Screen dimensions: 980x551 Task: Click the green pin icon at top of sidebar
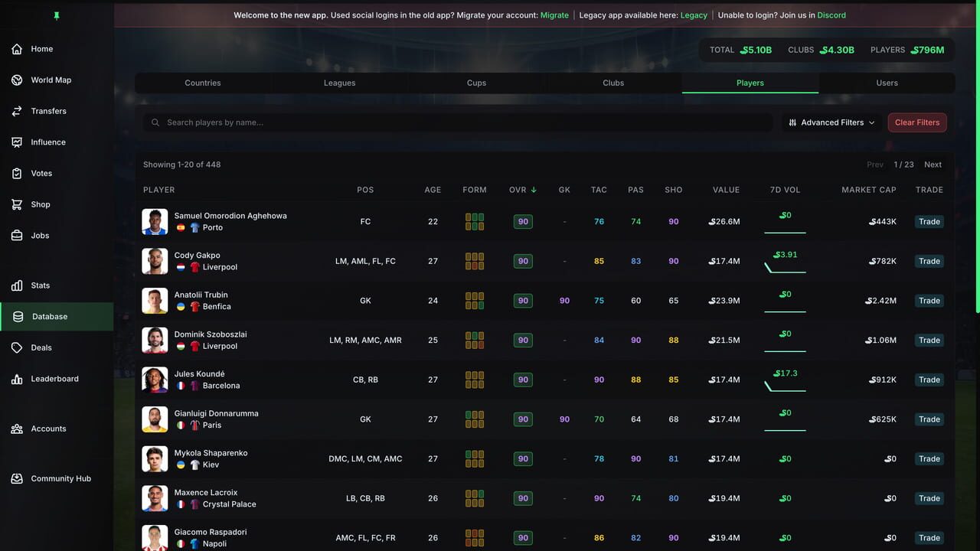click(x=56, y=15)
